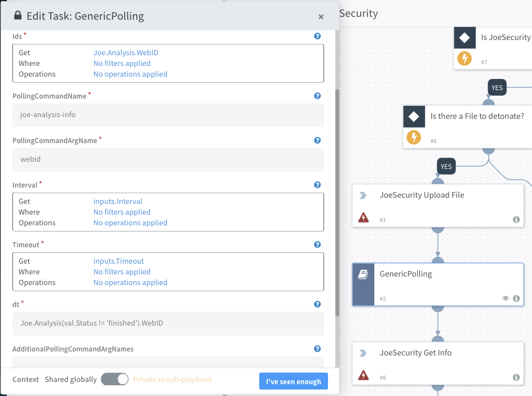Click YES branch label above Upload File
This screenshot has height=396, width=532.
click(446, 167)
